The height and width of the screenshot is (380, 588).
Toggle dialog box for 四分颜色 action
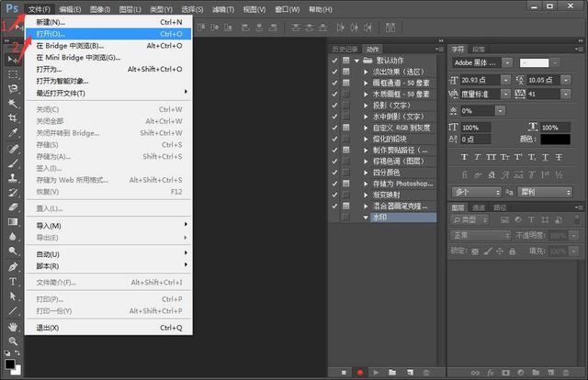346,173
